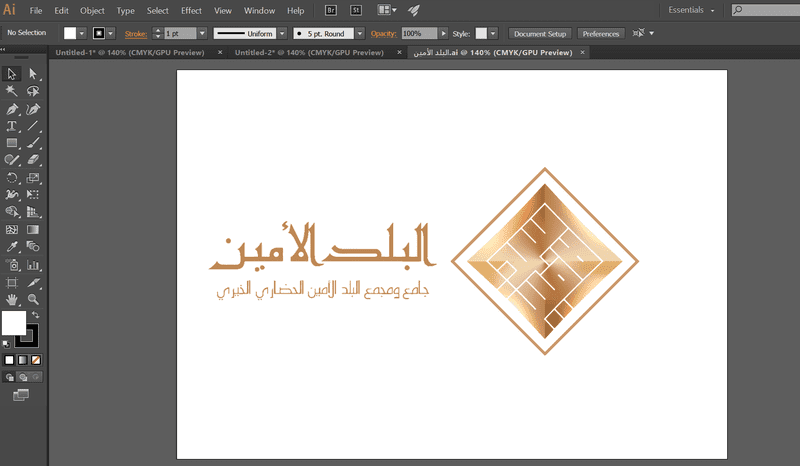Select the Rectangle tool
This screenshot has width=800, height=466.
pyautogui.click(x=12, y=143)
